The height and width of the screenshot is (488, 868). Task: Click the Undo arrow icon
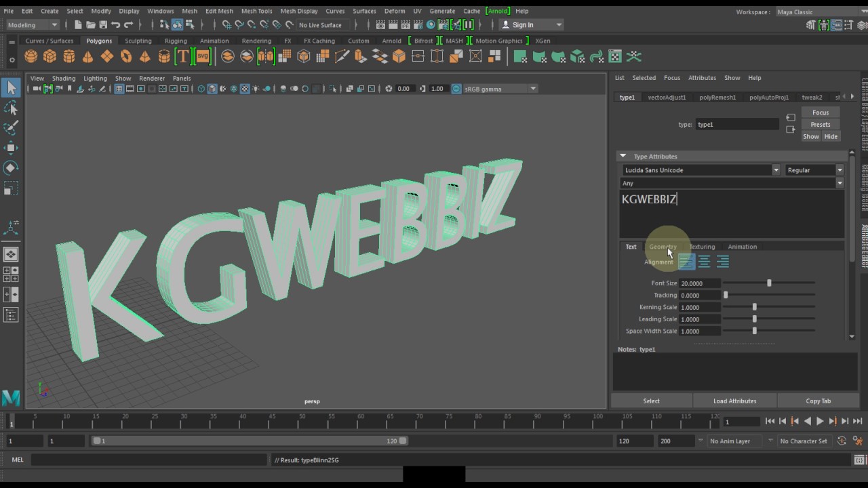click(x=116, y=25)
